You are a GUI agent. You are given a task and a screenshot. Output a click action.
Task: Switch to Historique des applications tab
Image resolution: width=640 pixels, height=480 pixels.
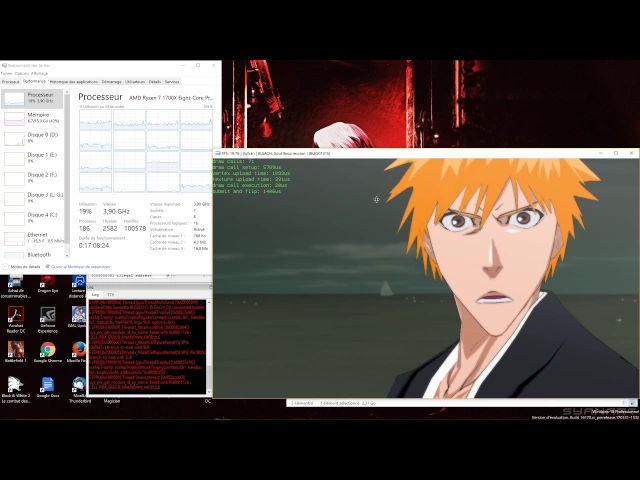pos(74,82)
